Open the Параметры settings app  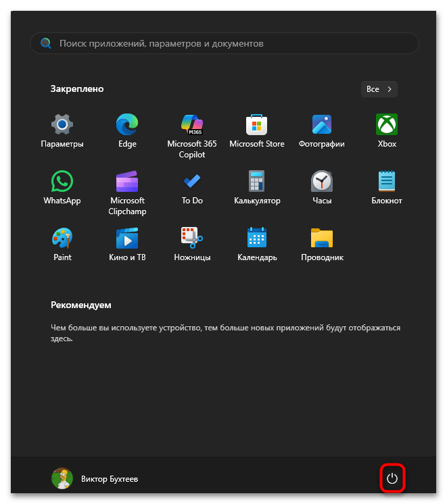62,130
